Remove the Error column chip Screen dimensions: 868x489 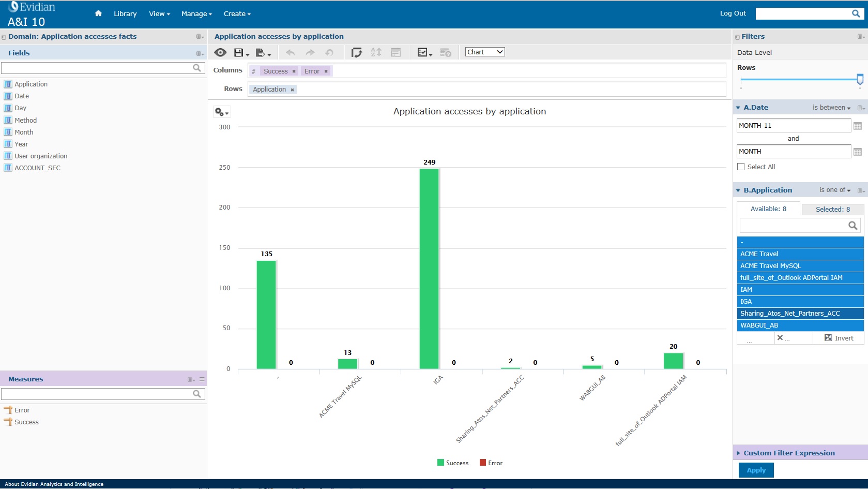(326, 71)
